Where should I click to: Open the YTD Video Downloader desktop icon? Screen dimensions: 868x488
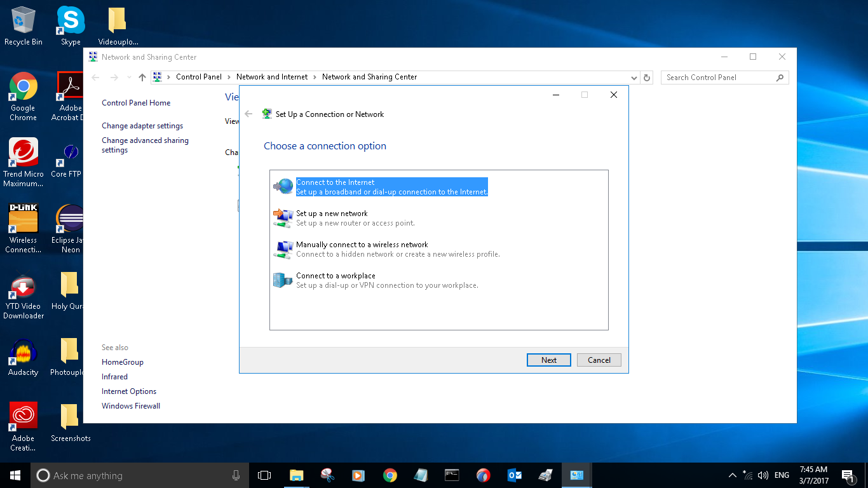24,295
